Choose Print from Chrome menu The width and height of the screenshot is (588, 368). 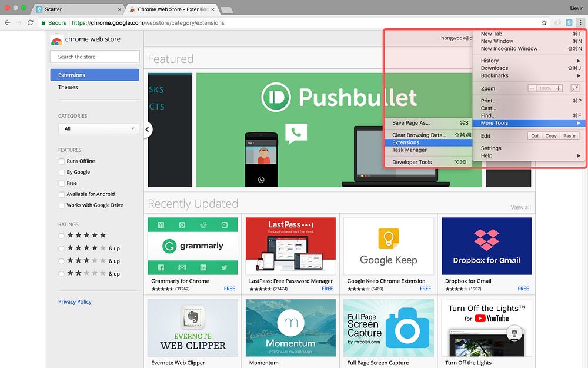(530, 101)
